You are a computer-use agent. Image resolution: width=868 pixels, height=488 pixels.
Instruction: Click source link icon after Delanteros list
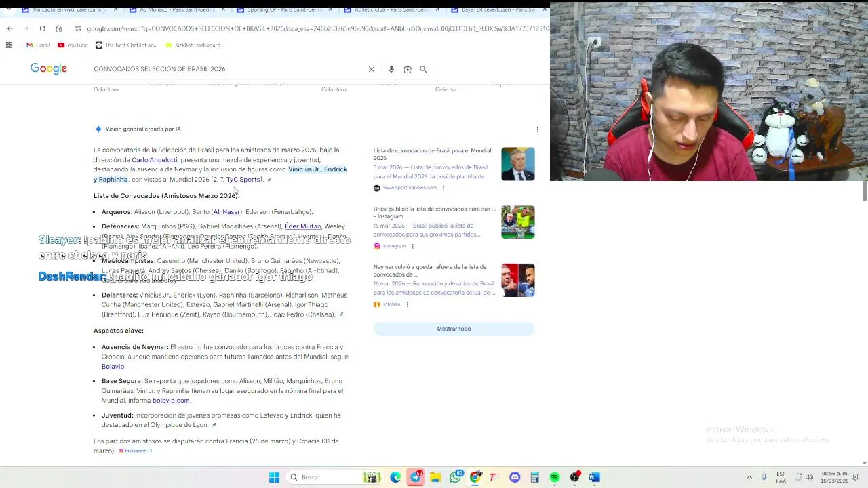(x=341, y=314)
